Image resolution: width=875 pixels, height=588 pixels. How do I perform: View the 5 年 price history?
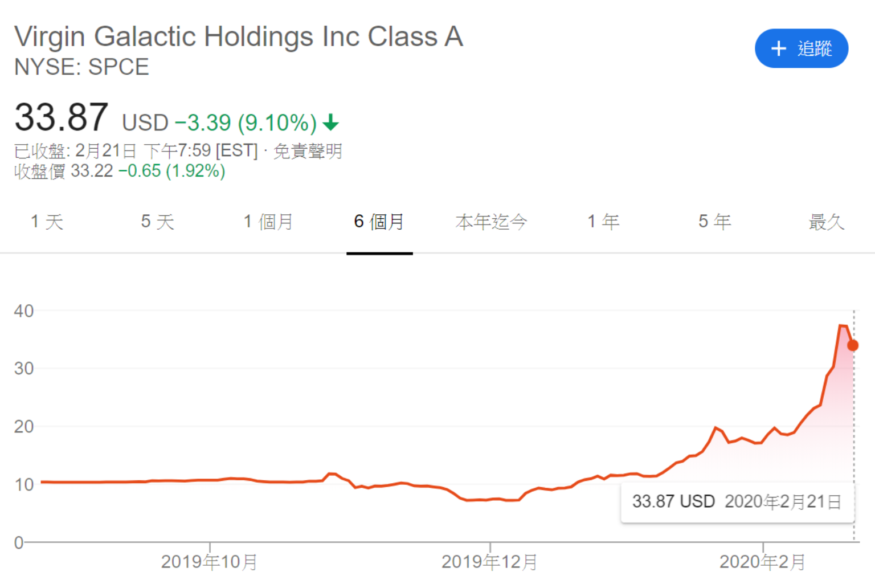tap(715, 222)
